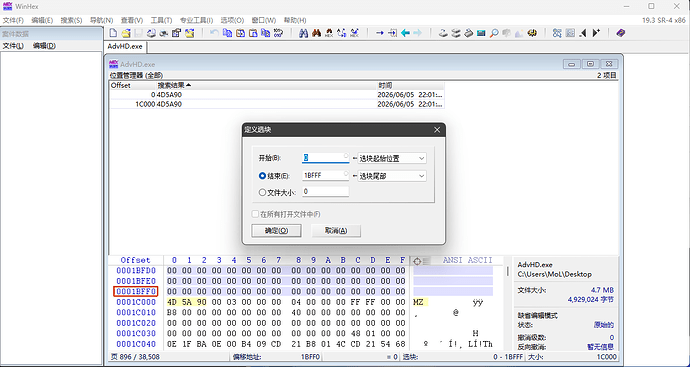This screenshot has width=690, height=367.
Task: Open the 文件(L) menu in side panel
Action: pos(13,46)
